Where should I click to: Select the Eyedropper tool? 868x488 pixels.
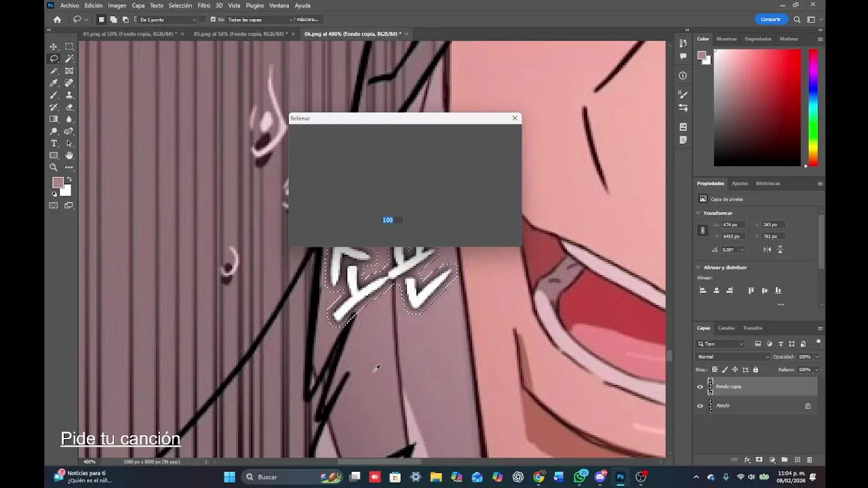click(54, 83)
